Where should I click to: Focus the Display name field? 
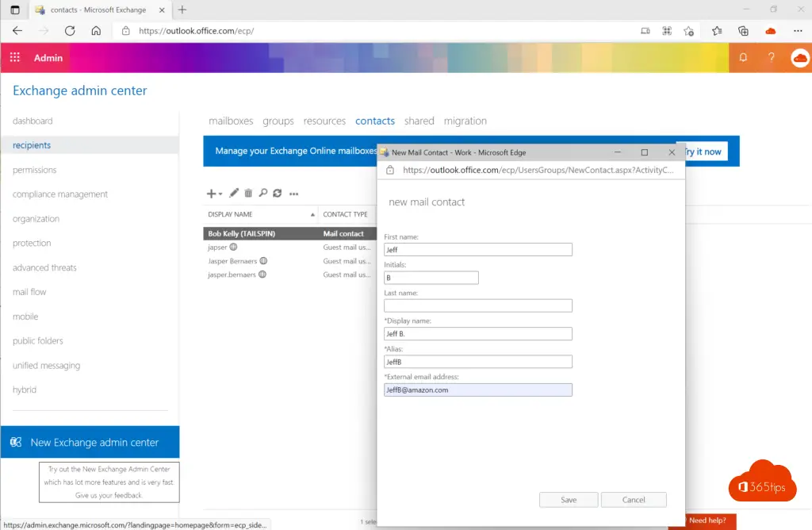pos(478,334)
